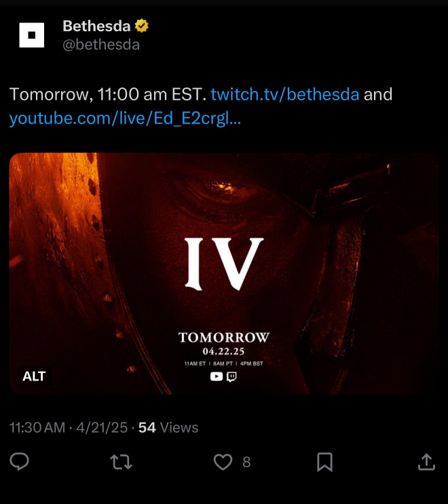Click the Twitch logo in the image

pos(231,376)
